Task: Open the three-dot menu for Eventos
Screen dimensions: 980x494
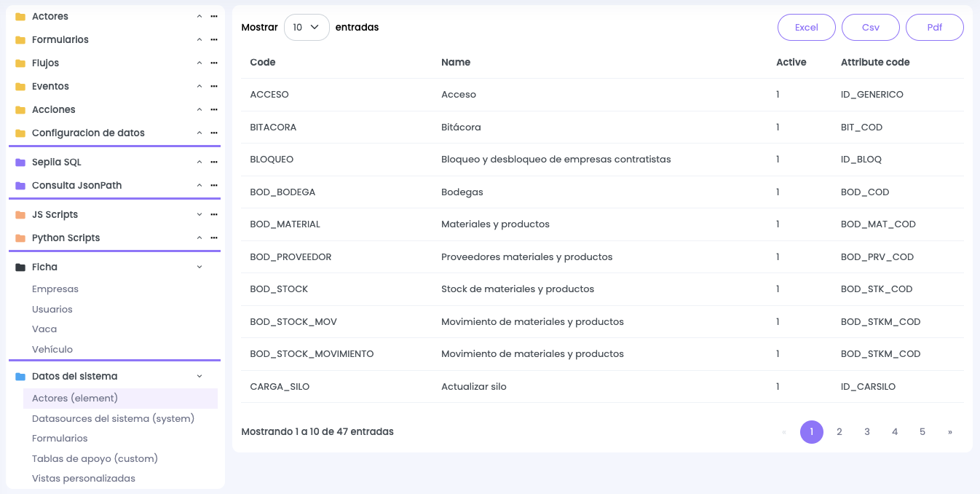Action: point(214,86)
